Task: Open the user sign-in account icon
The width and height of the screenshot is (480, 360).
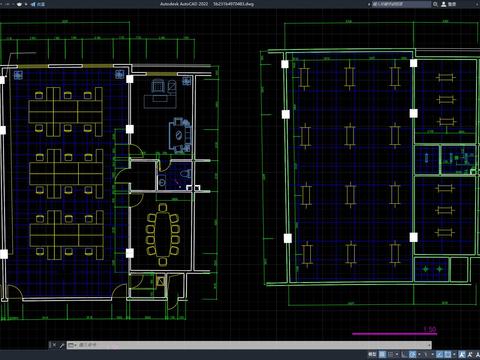Action: coord(444,4)
